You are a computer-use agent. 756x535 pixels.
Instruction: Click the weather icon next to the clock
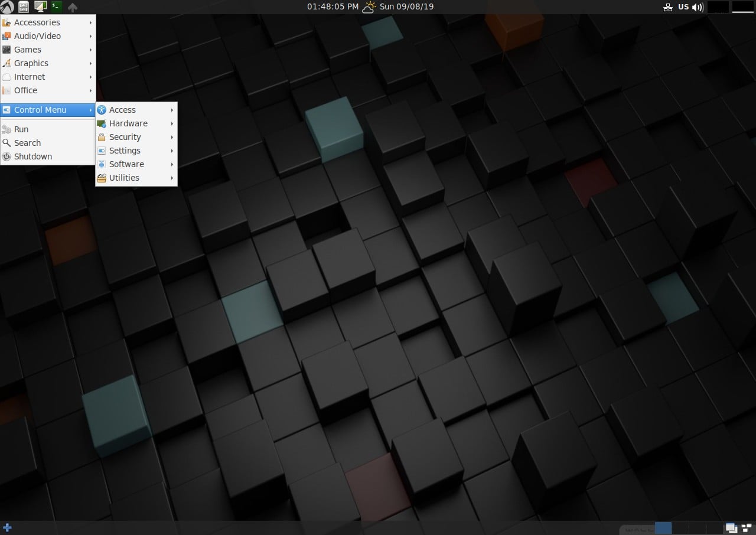369,7
